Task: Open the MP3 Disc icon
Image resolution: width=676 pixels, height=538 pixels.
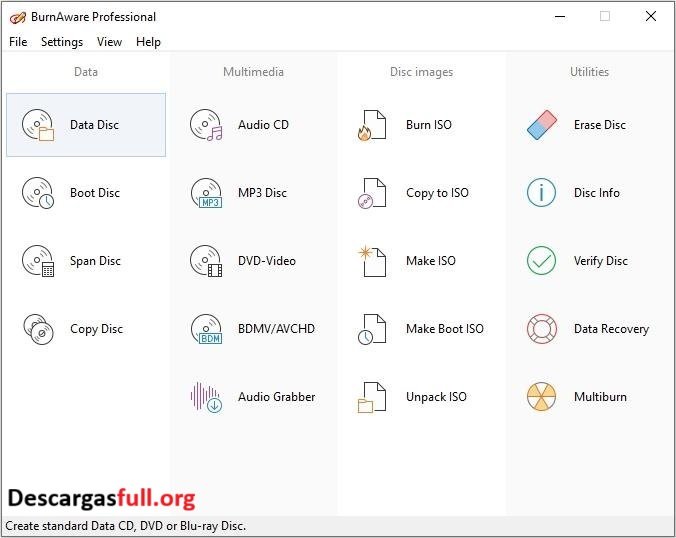Action: tap(206, 193)
